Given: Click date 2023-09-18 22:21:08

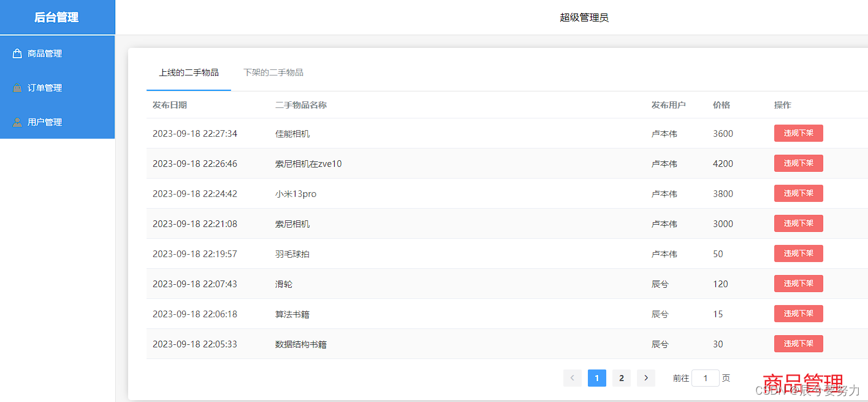Looking at the screenshot, I should [195, 223].
